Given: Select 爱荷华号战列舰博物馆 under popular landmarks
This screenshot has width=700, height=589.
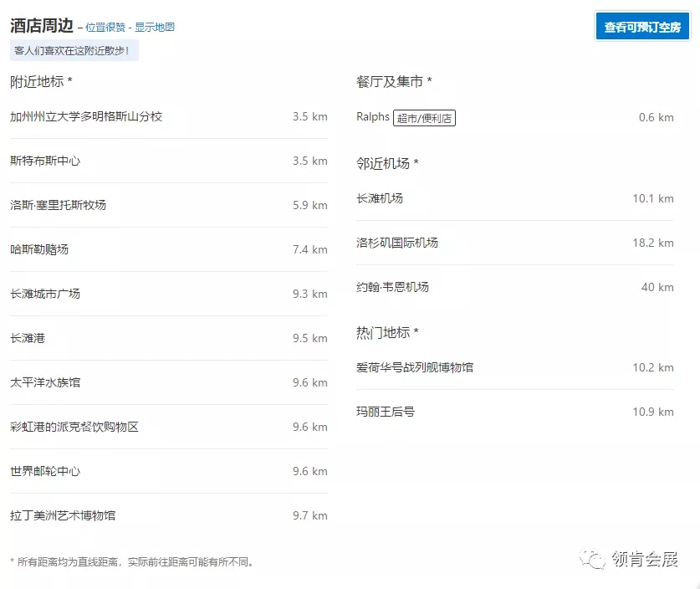Looking at the screenshot, I should point(415,367).
